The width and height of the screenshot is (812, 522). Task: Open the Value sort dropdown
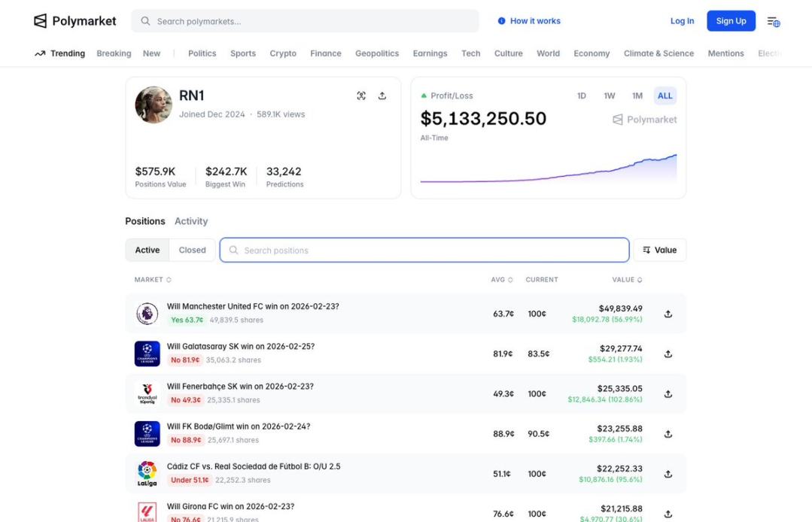click(x=659, y=250)
